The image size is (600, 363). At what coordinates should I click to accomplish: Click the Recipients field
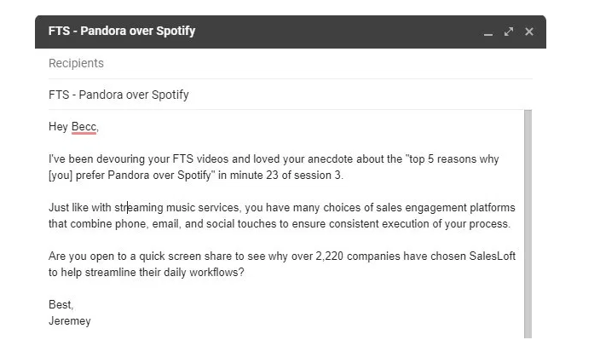pyautogui.click(x=290, y=63)
